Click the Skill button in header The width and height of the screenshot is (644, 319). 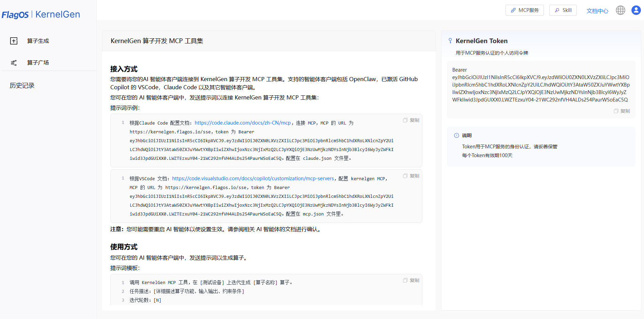click(x=563, y=10)
